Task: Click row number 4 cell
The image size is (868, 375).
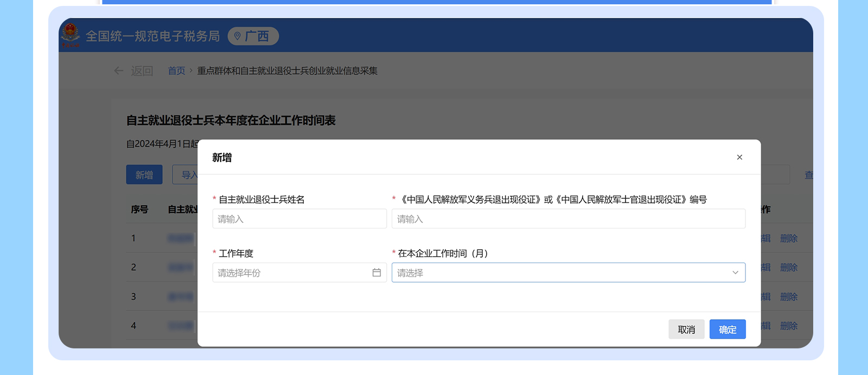Action: coord(133,326)
